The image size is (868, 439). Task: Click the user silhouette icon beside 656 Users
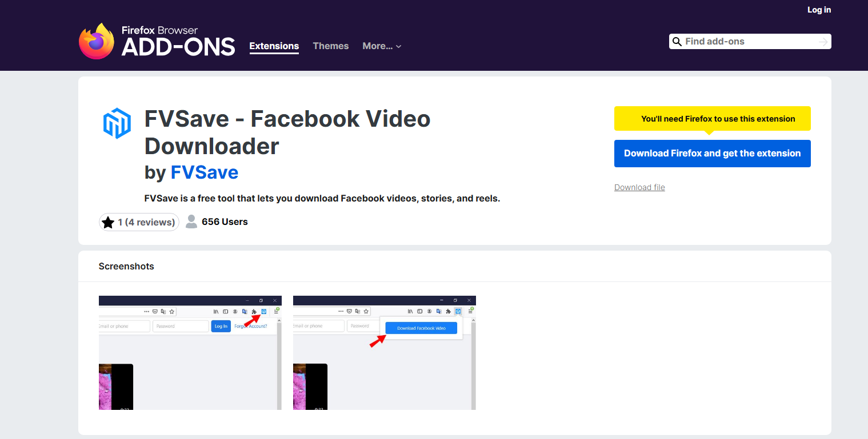(x=191, y=221)
